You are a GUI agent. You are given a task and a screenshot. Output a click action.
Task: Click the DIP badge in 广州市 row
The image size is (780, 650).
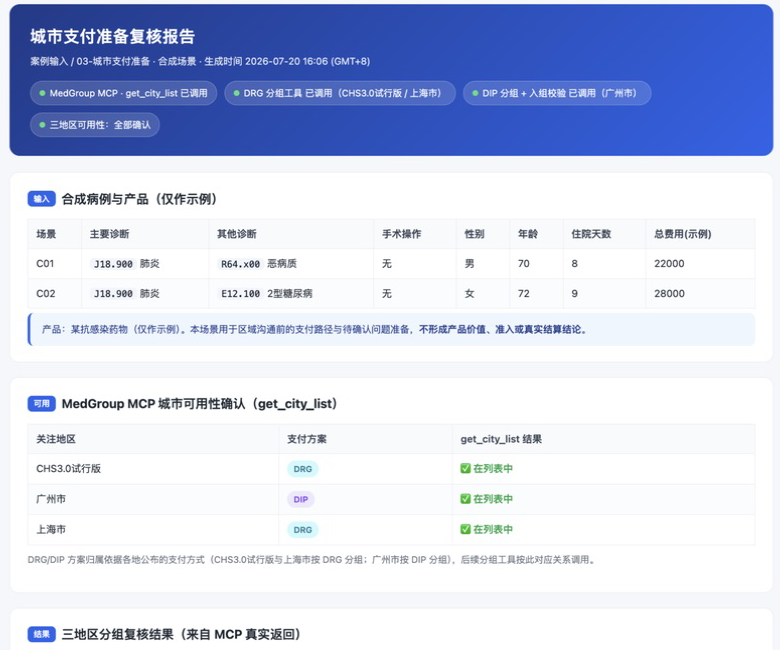[300, 499]
